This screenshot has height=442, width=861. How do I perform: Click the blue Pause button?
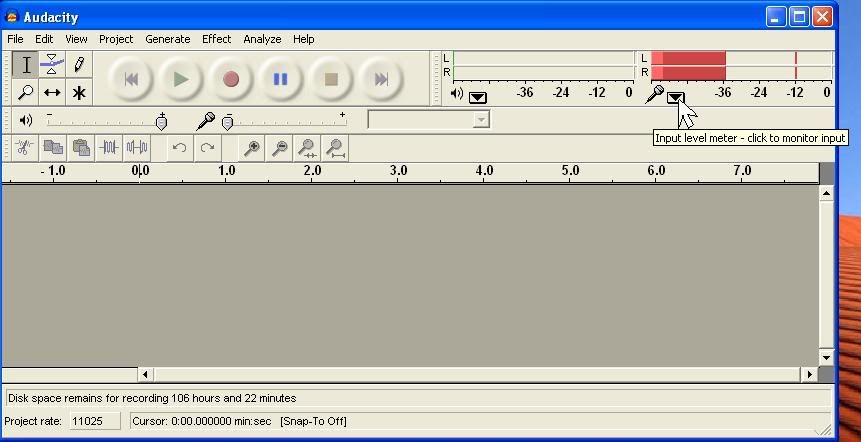(x=280, y=80)
